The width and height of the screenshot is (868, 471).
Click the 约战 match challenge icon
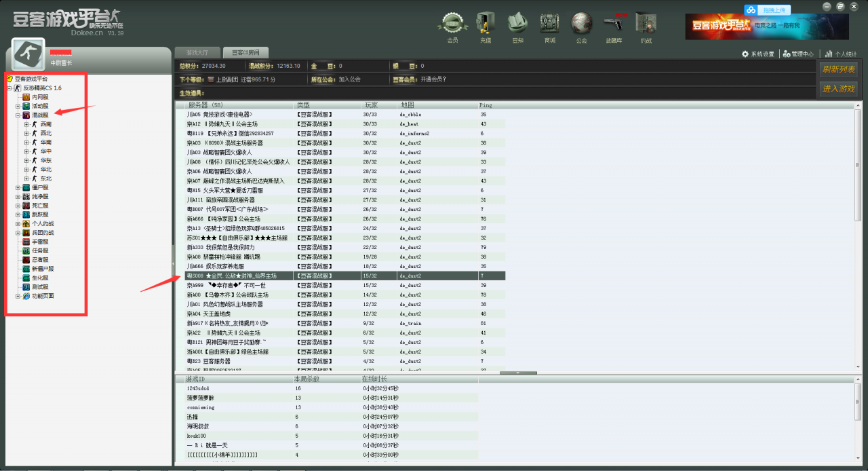tap(645, 24)
